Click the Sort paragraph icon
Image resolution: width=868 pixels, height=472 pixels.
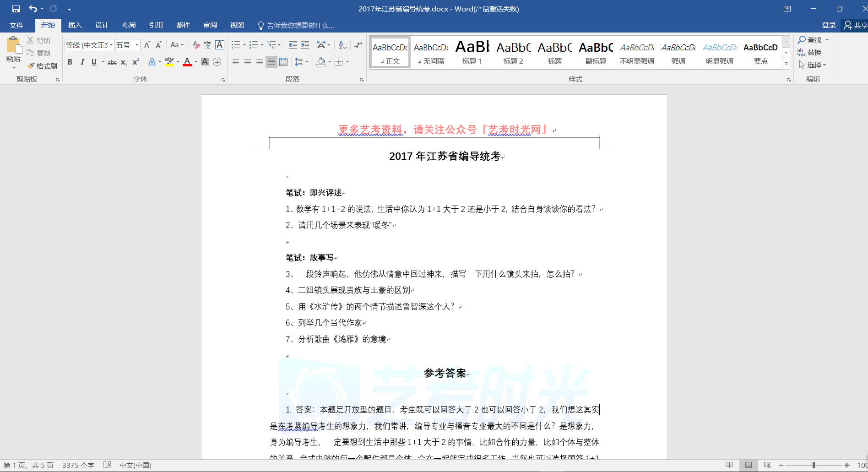342,45
